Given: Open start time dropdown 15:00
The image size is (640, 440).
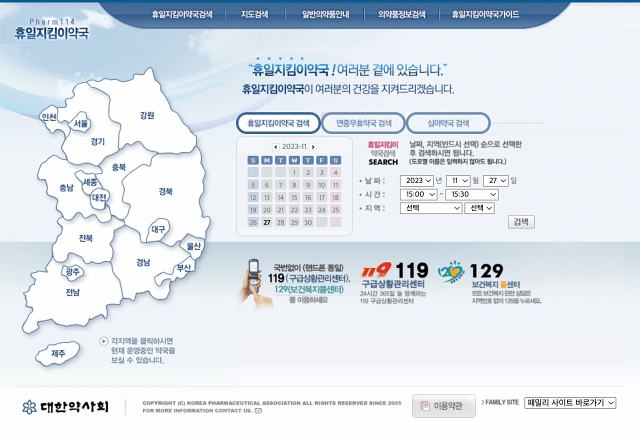Looking at the screenshot, I should [x=419, y=195].
